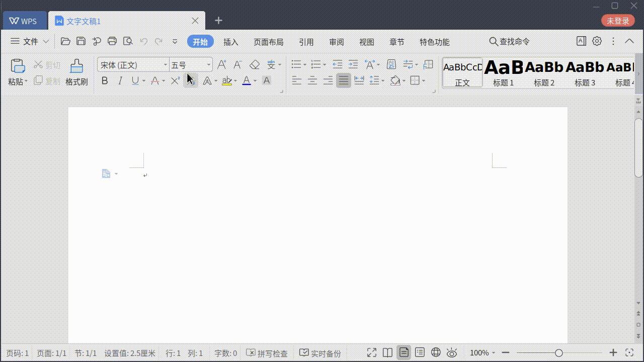Click the save document icon

[80, 41]
